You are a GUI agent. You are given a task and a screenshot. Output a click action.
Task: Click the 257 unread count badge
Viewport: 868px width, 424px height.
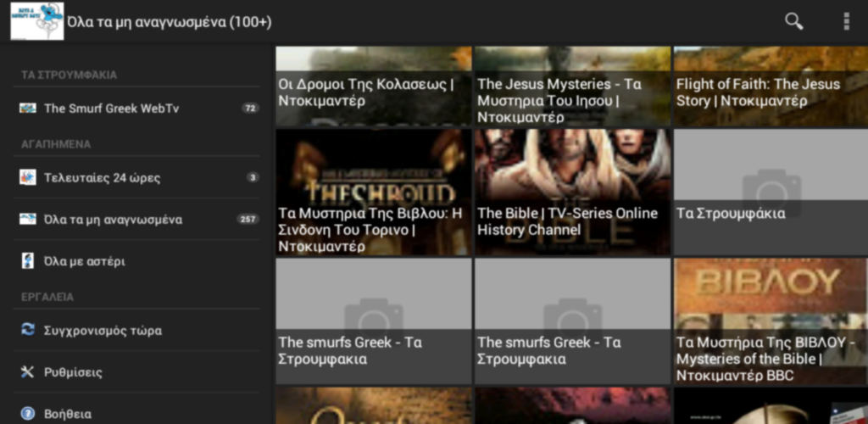248,219
